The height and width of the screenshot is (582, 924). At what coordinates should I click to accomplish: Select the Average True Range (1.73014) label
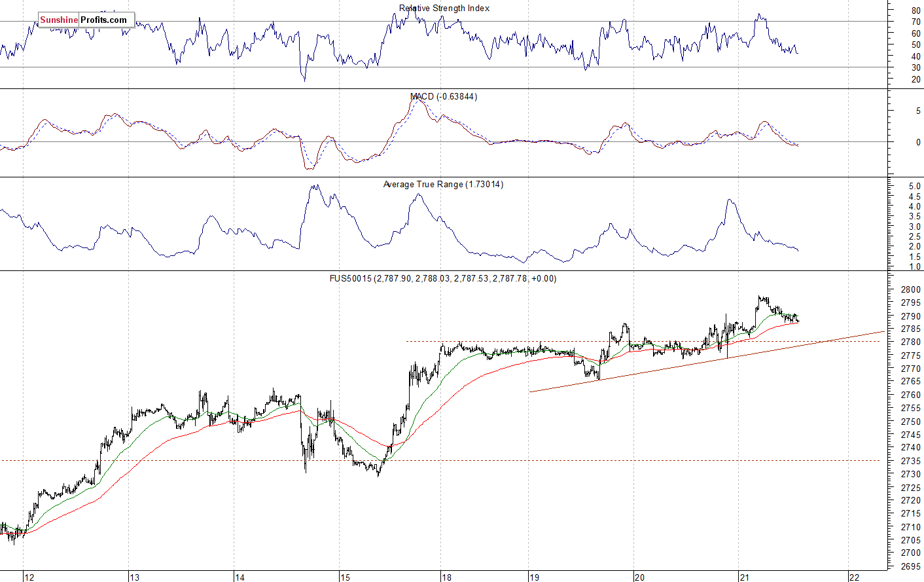[x=443, y=185]
